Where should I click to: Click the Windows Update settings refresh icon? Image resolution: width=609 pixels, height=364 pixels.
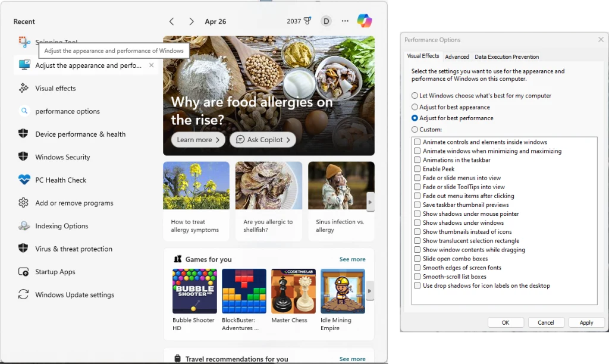coord(23,294)
